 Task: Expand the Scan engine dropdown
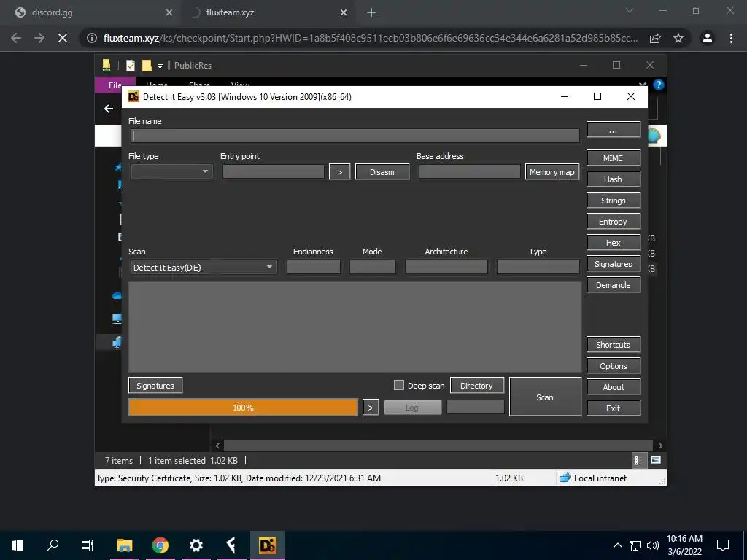click(x=204, y=267)
